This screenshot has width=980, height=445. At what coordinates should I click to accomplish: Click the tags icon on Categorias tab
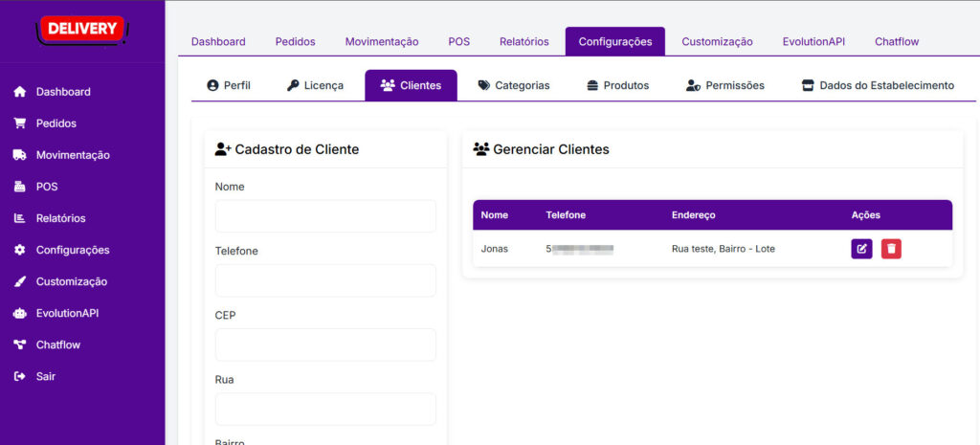click(x=483, y=85)
